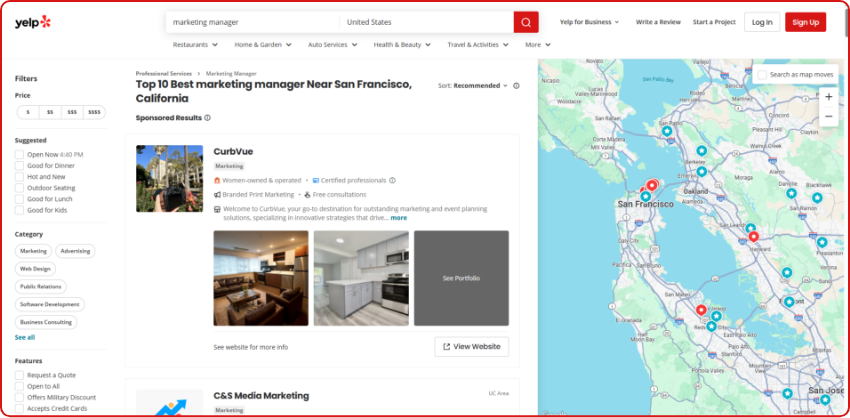Expand CurbVue description with more link
This screenshot has height=418, width=850.
coord(398,218)
